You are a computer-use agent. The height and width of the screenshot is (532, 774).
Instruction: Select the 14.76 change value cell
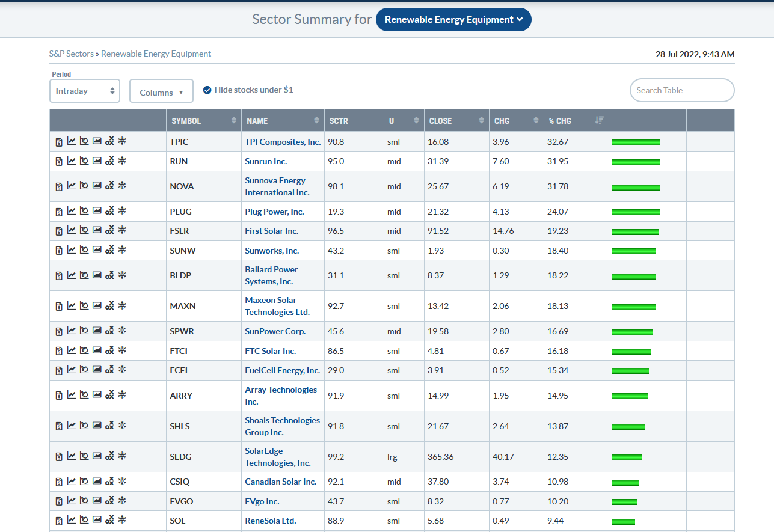(x=515, y=231)
